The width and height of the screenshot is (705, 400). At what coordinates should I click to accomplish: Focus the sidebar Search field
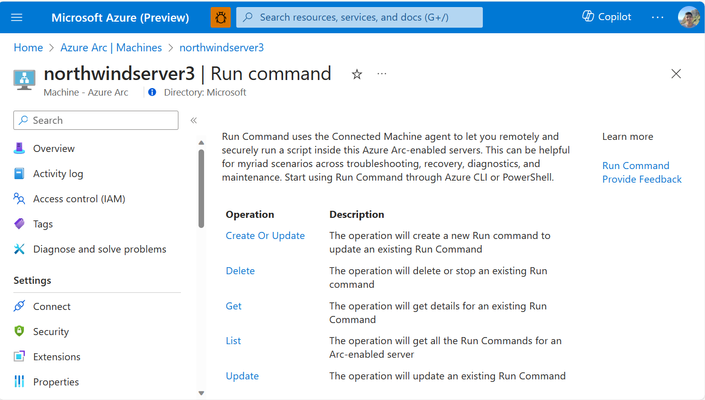click(x=96, y=120)
